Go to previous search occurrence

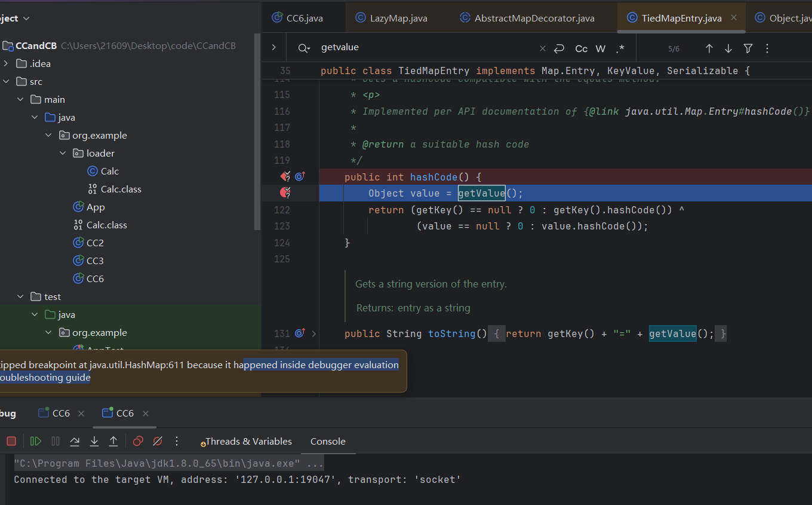point(709,48)
